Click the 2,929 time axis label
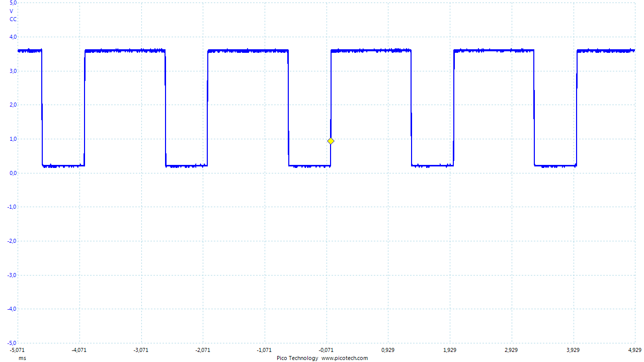The width and height of the screenshot is (644, 362). (x=511, y=350)
